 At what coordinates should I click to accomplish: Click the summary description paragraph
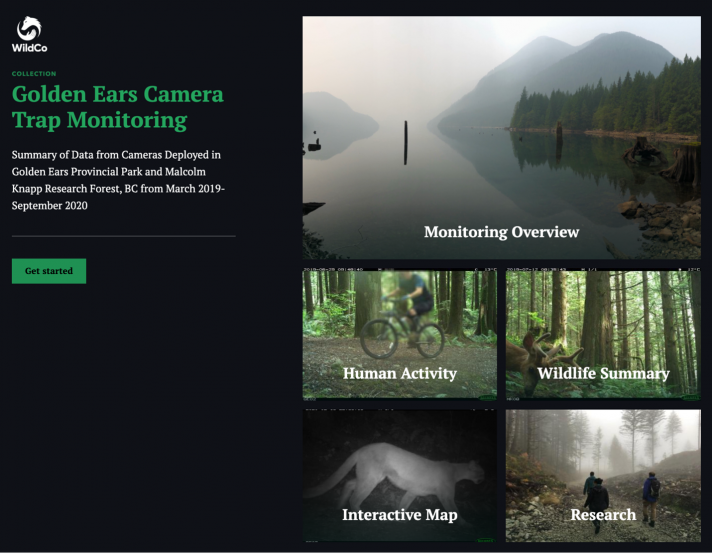(x=118, y=180)
